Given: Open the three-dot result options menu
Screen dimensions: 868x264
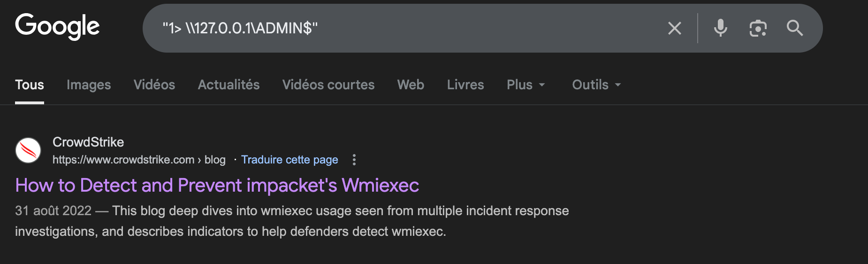Looking at the screenshot, I should 354,160.
